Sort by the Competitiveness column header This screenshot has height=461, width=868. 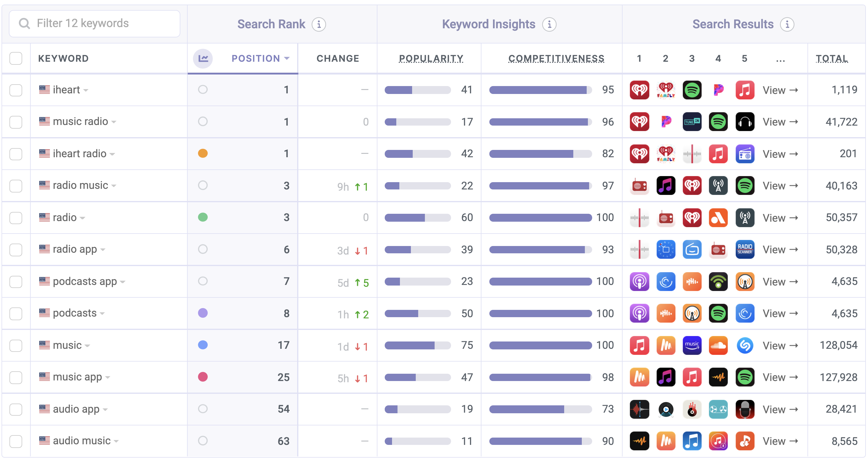point(556,59)
